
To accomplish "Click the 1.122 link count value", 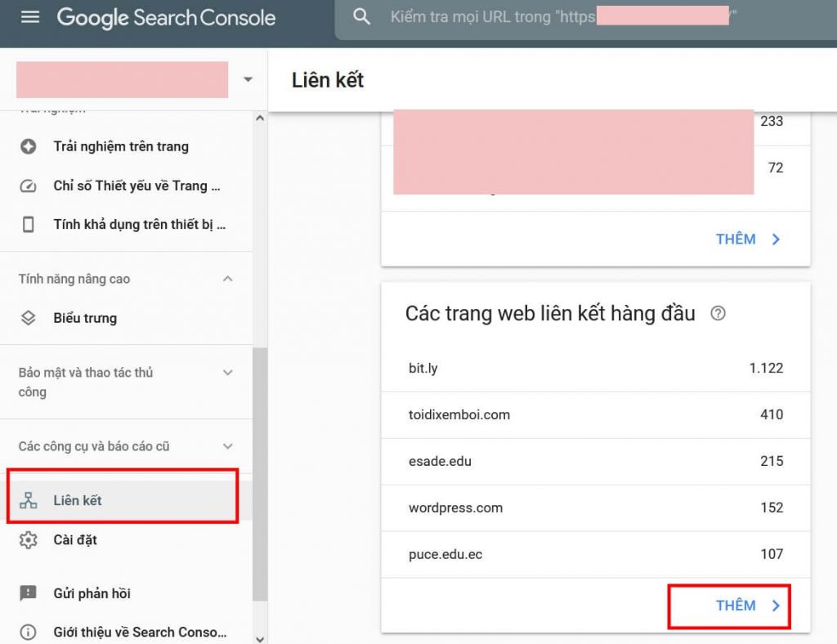I will tap(766, 368).
